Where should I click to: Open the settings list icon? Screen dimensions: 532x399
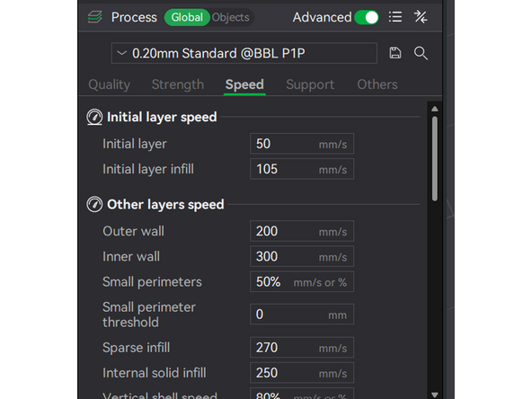395,17
